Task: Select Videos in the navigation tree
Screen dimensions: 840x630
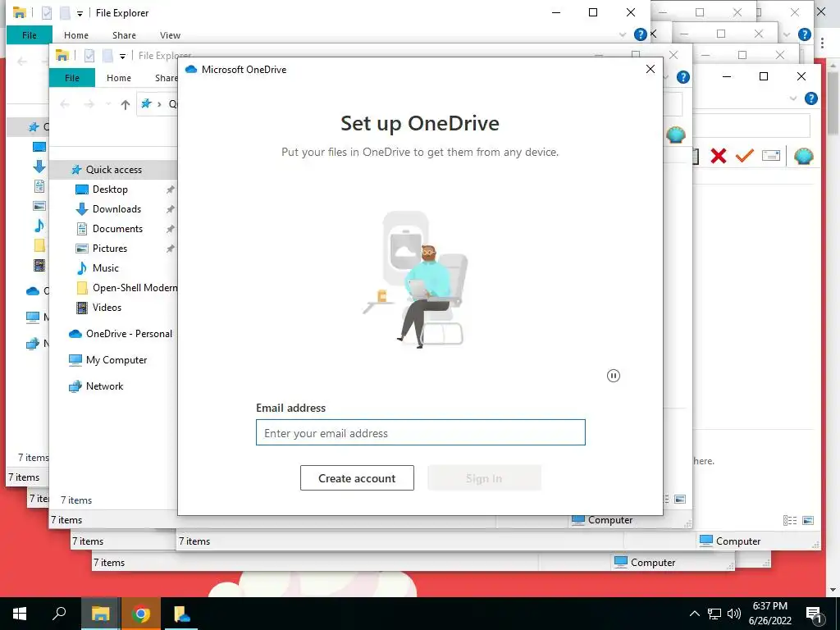Action: (107, 308)
